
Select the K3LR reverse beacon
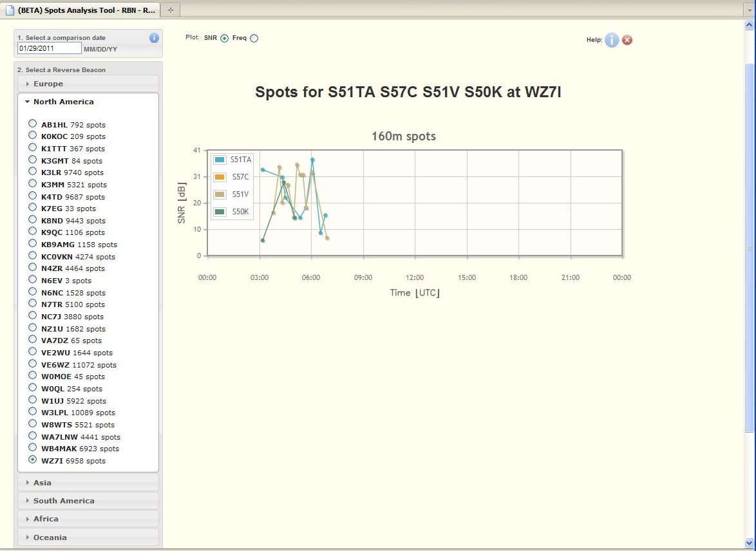pyautogui.click(x=33, y=172)
